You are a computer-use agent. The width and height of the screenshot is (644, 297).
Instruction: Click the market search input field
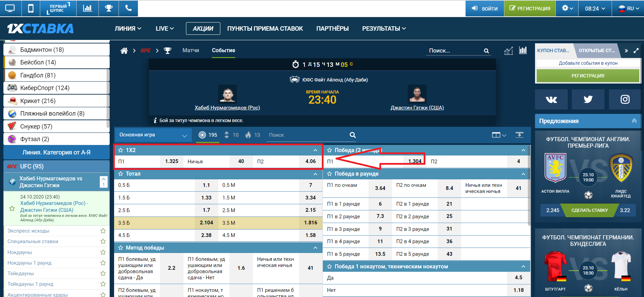307,135
